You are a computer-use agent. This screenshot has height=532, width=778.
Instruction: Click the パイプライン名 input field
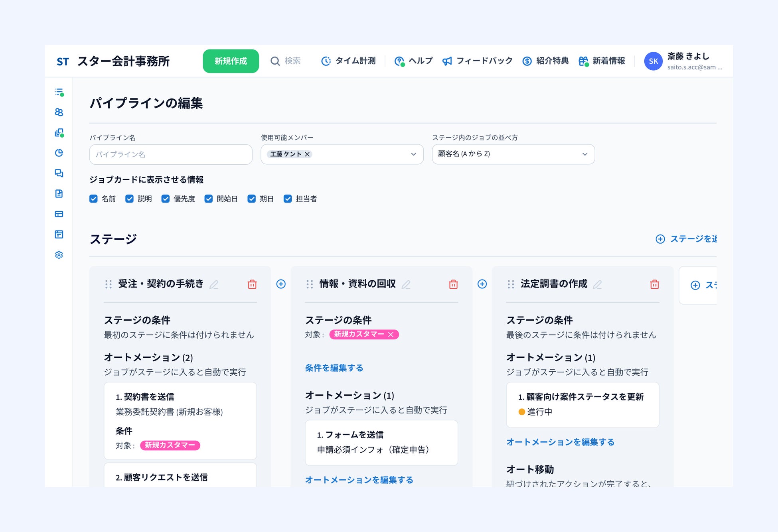(x=171, y=154)
